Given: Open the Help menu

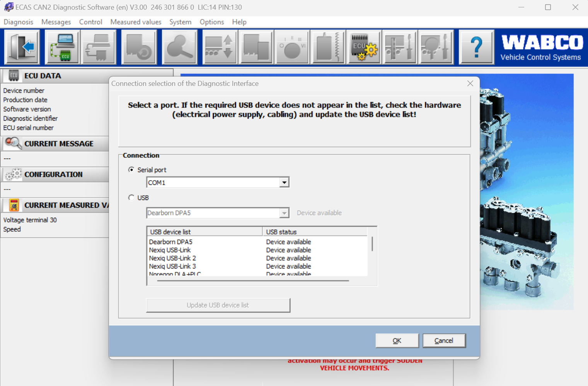Looking at the screenshot, I should coord(239,22).
